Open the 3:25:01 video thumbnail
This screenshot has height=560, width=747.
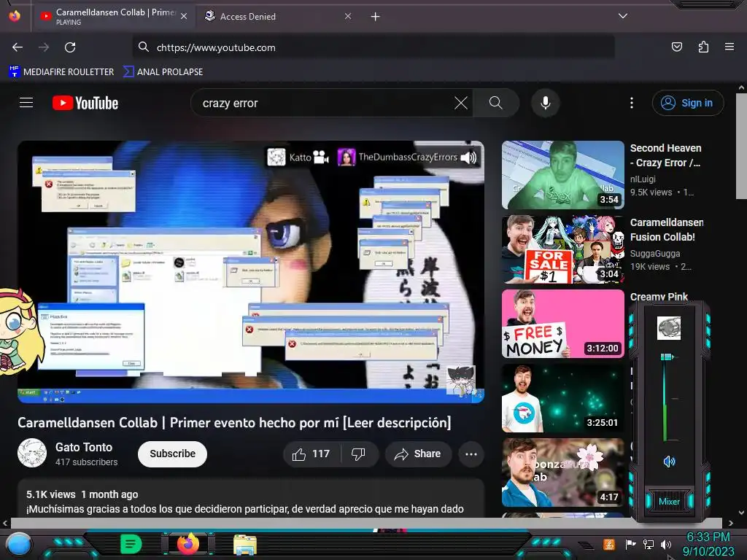(562, 398)
